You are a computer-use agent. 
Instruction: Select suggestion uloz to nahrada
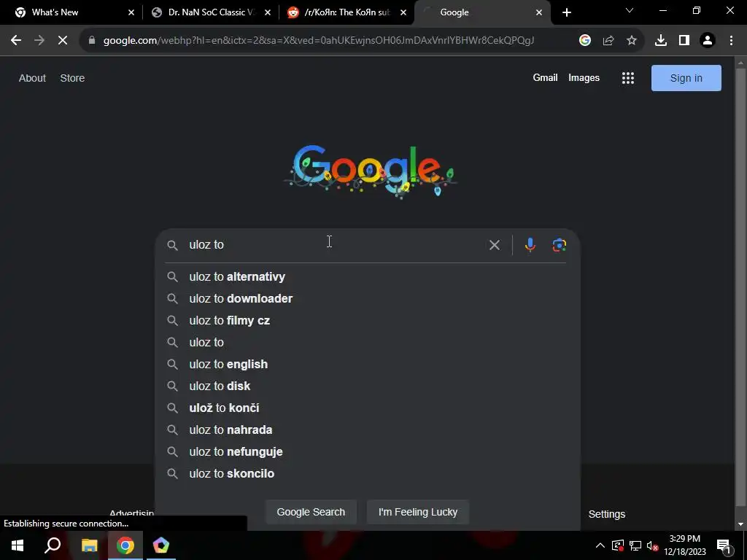(368, 430)
